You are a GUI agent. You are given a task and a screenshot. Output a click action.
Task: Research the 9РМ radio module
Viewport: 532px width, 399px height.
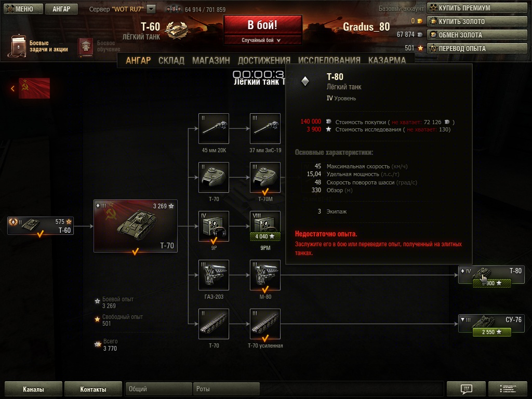[x=265, y=227]
